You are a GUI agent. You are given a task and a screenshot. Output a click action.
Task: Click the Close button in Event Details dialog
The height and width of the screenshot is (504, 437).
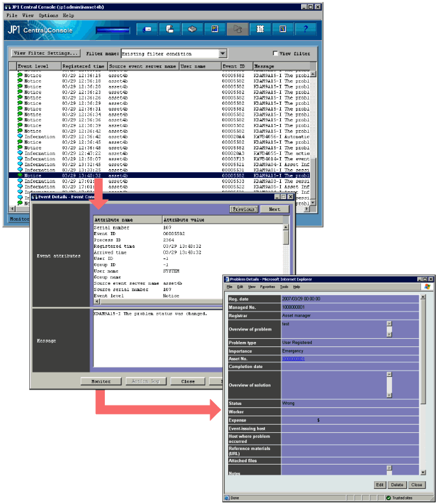click(187, 381)
